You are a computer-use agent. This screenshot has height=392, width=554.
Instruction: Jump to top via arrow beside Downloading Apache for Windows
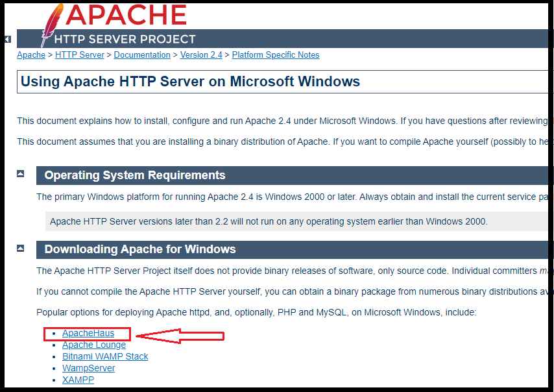21,248
